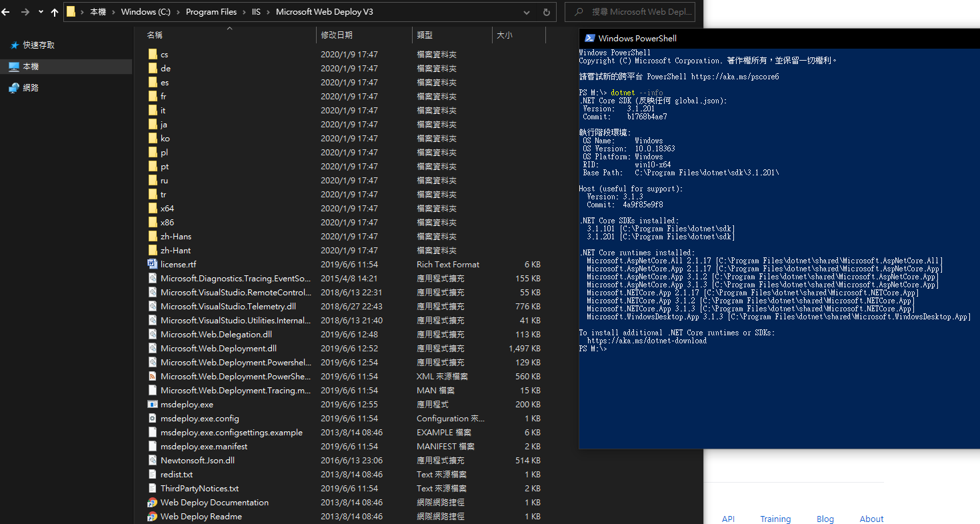Click the PowerShell icon in title bar

(589, 38)
